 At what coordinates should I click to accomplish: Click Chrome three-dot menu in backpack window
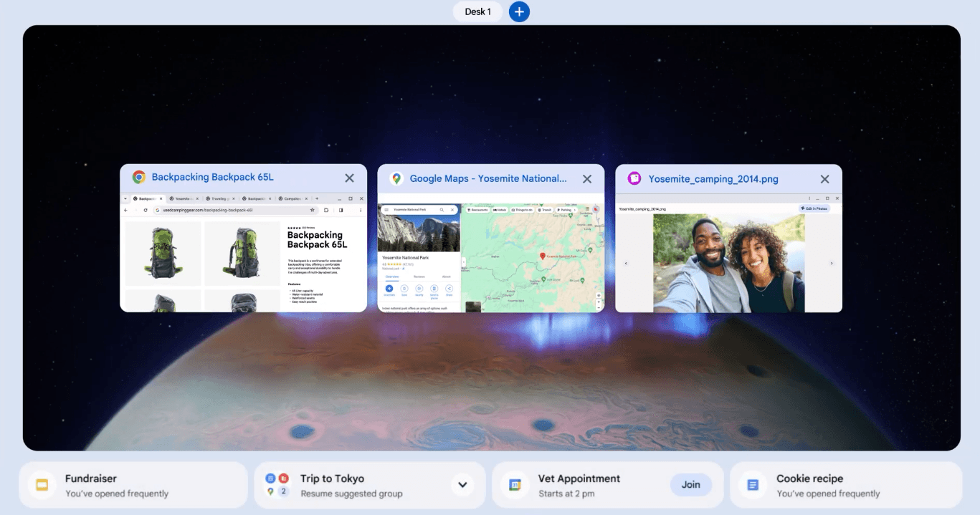point(361,210)
